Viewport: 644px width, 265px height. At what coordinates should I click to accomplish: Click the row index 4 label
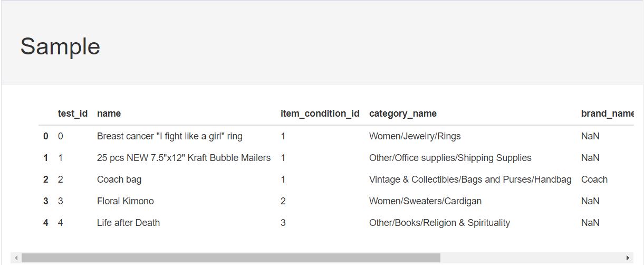(x=46, y=223)
